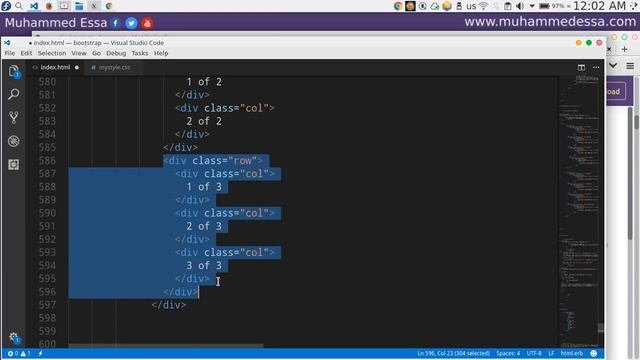Click the split editor icon

point(581,67)
